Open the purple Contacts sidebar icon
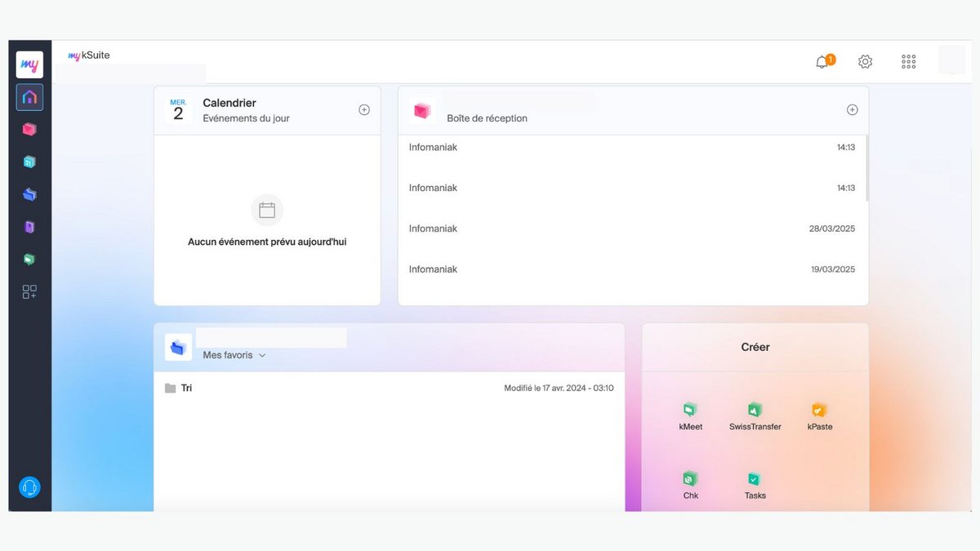 pos(29,227)
